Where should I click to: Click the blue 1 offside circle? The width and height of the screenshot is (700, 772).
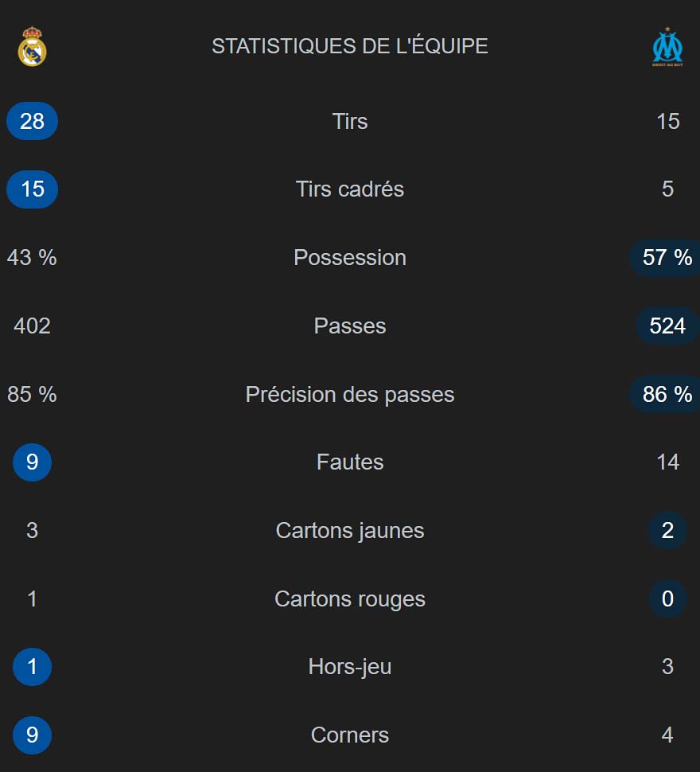(32, 667)
